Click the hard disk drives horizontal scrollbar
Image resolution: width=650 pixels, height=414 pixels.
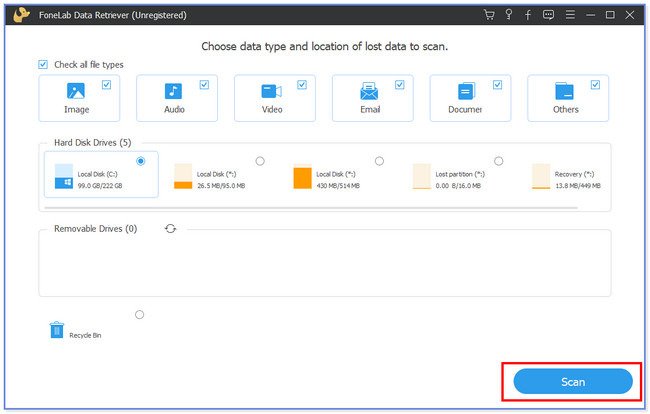(311, 208)
